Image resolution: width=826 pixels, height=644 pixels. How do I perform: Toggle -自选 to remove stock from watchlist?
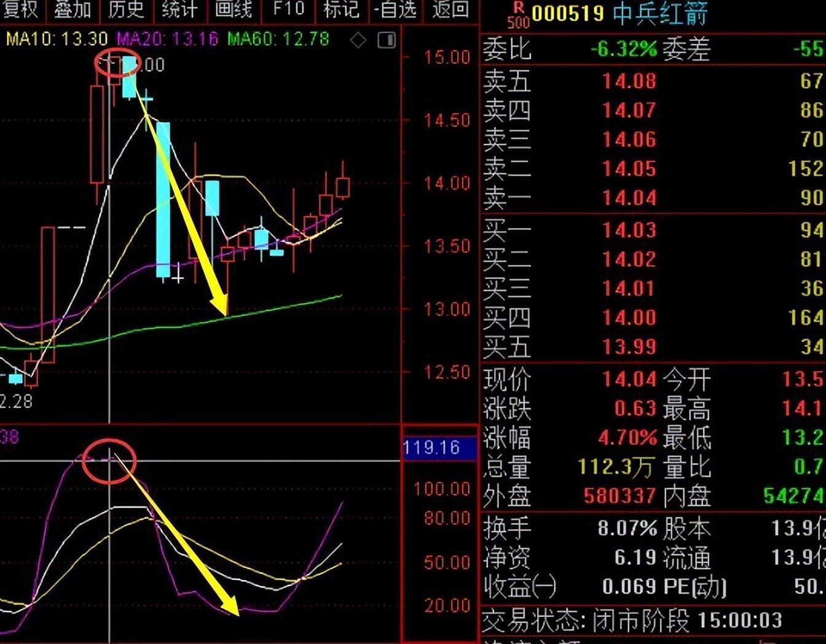pos(395,10)
